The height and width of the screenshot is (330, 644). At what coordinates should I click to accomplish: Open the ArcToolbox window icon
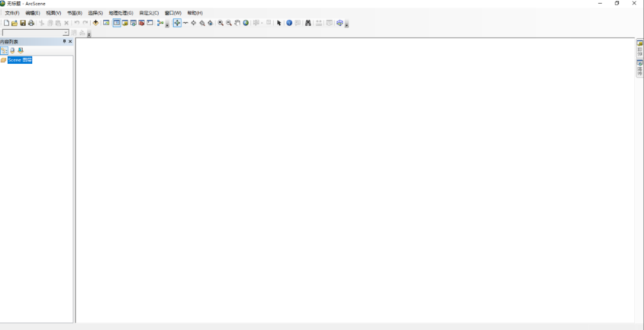tap(141, 23)
